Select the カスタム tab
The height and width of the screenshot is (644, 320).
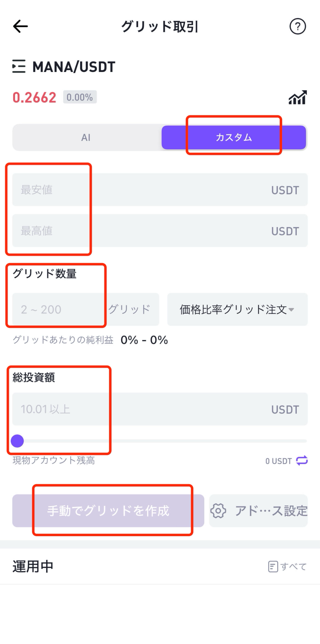[x=234, y=137]
